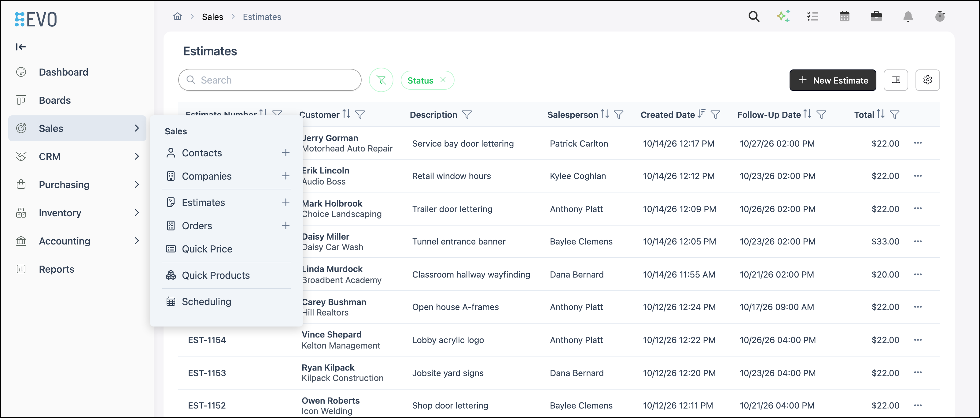Sort by Follow-Up Date column

(x=807, y=114)
